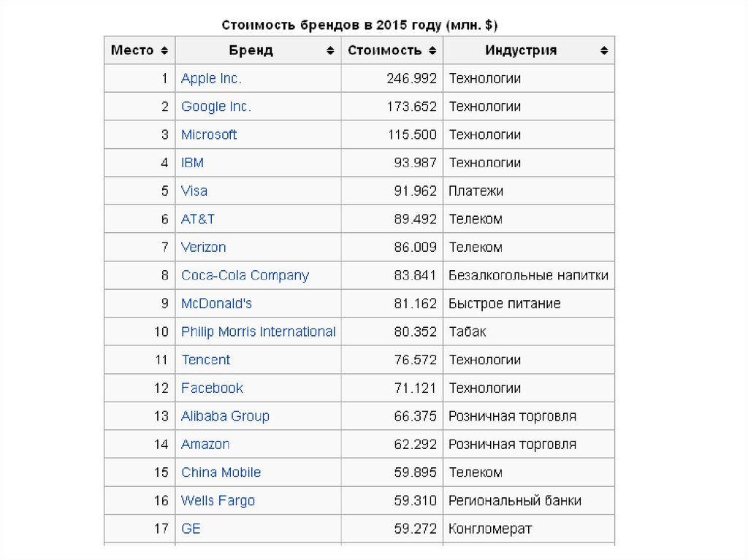
Task: Follow the Tencent link
Action: tap(205, 360)
